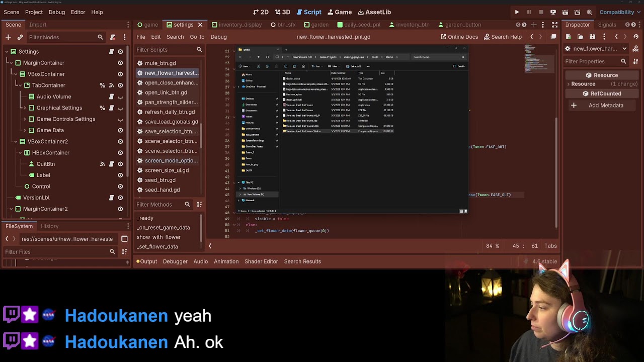Toggle visibility of Game Data node

coord(120,130)
